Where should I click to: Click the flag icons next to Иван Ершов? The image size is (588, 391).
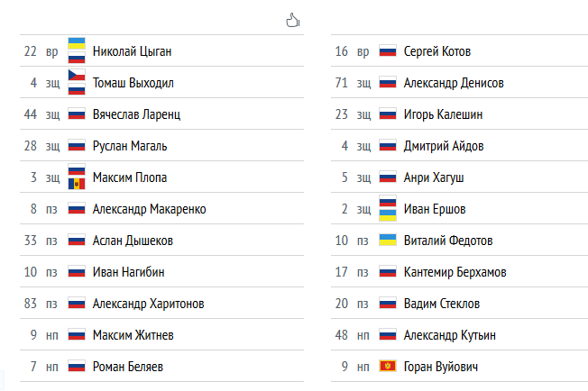coord(388,209)
